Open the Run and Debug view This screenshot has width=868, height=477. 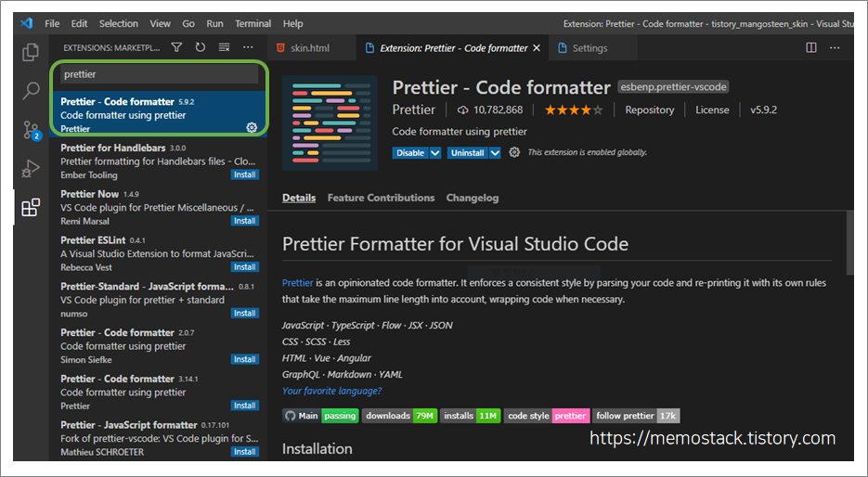(x=31, y=168)
